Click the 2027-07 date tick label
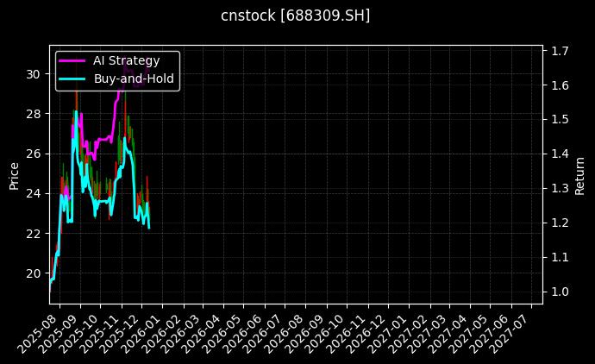This screenshot has height=364, width=595. (x=513, y=332)
